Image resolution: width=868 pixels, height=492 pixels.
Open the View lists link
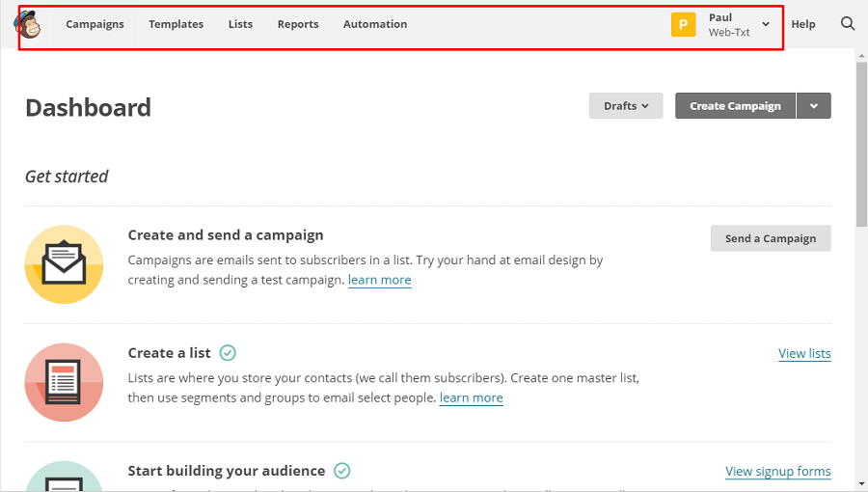tap(804, 353)
